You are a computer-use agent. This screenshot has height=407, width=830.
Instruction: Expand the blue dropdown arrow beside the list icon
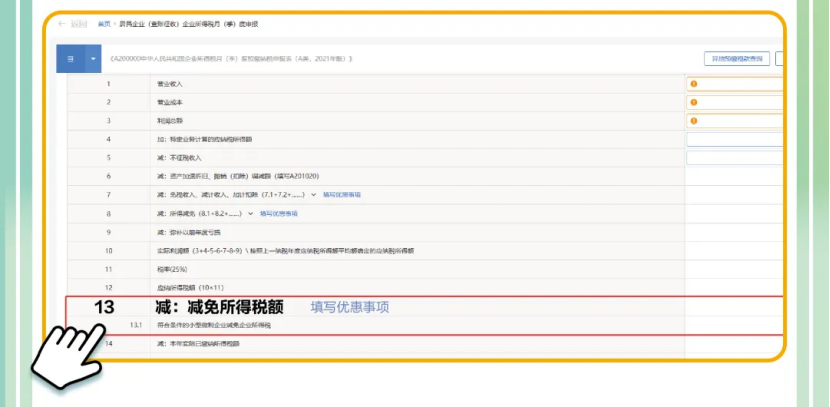coord(94,59)
